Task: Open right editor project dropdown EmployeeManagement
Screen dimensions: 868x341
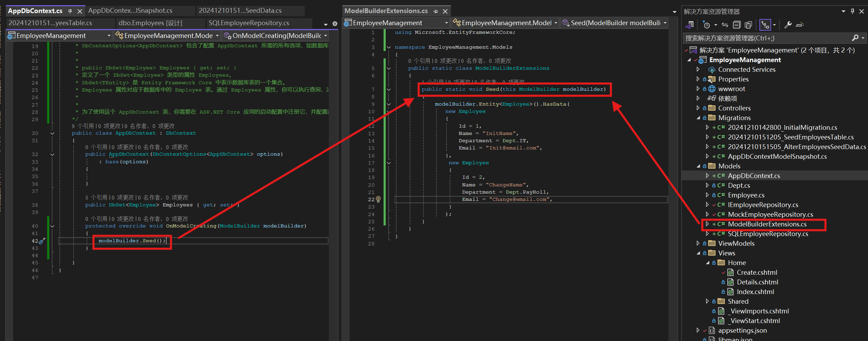Action: 396,23
